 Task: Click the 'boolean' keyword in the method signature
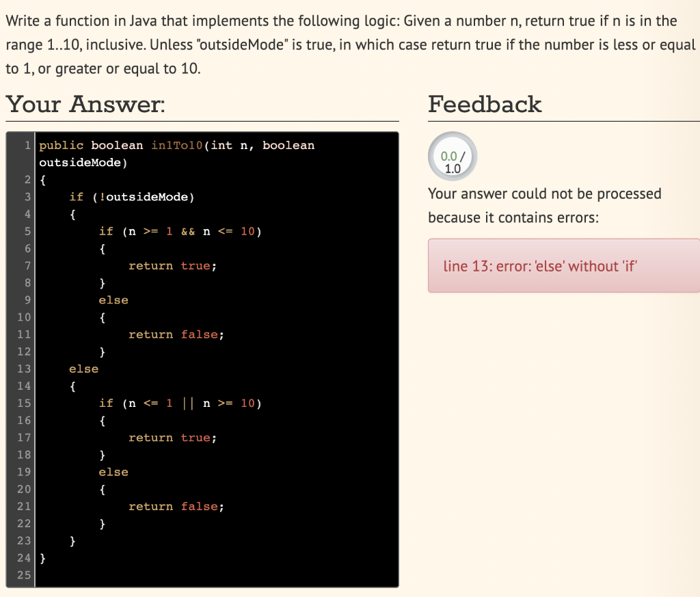[x=115, y=145]
